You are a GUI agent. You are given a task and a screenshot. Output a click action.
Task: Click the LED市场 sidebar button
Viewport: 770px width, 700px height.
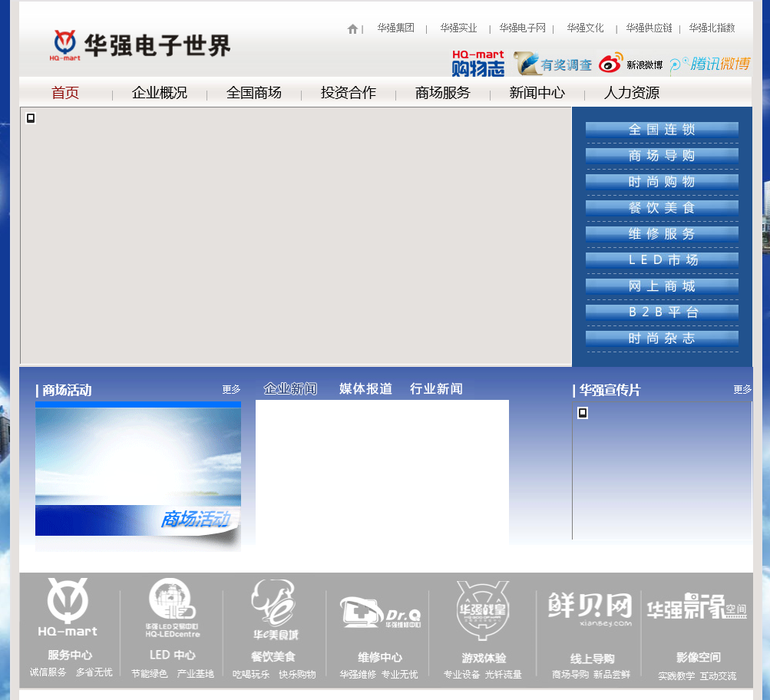pos(662,259)
